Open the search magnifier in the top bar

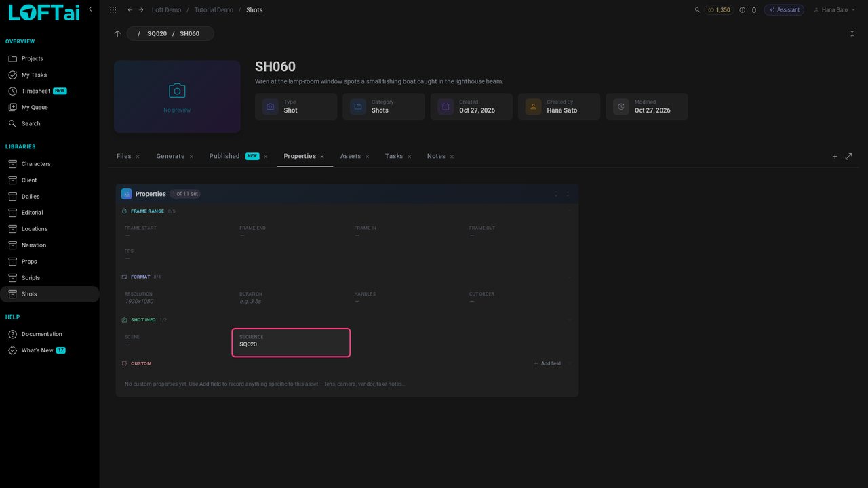(x=697, y=10)
